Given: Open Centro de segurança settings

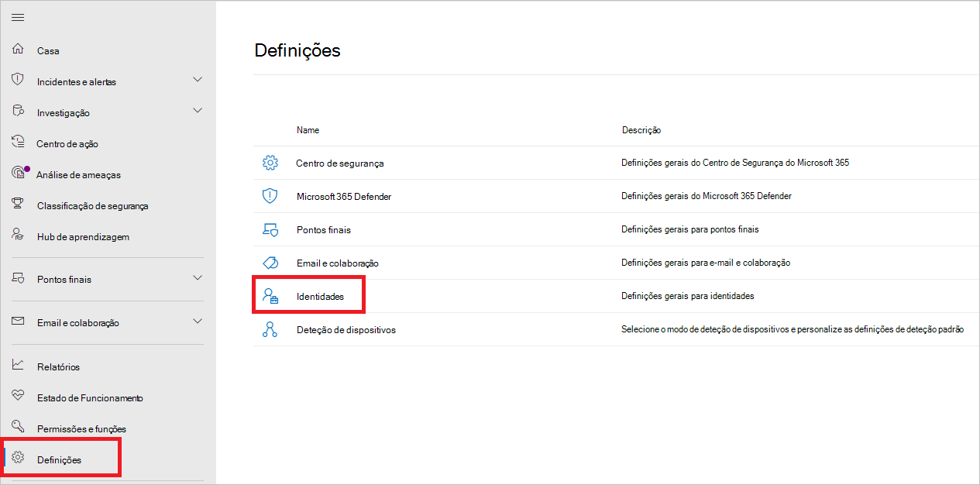Looking at the screenshot, I should point(339,163).
